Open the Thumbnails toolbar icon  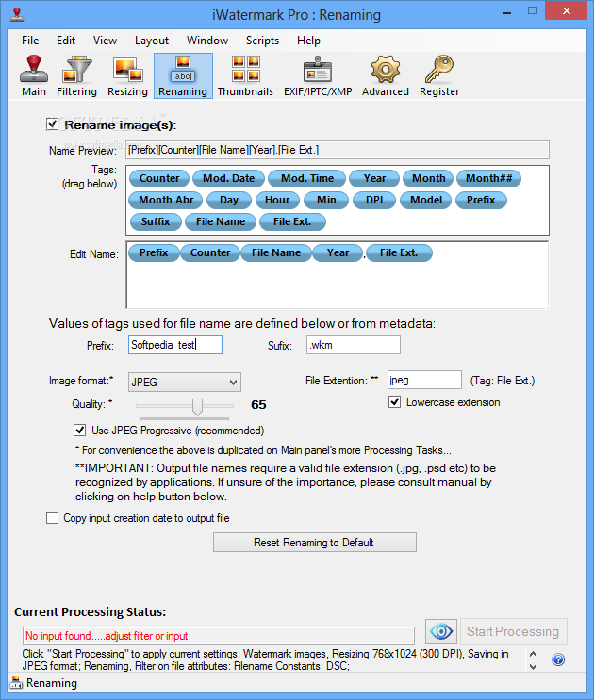[x=246, y=76]
